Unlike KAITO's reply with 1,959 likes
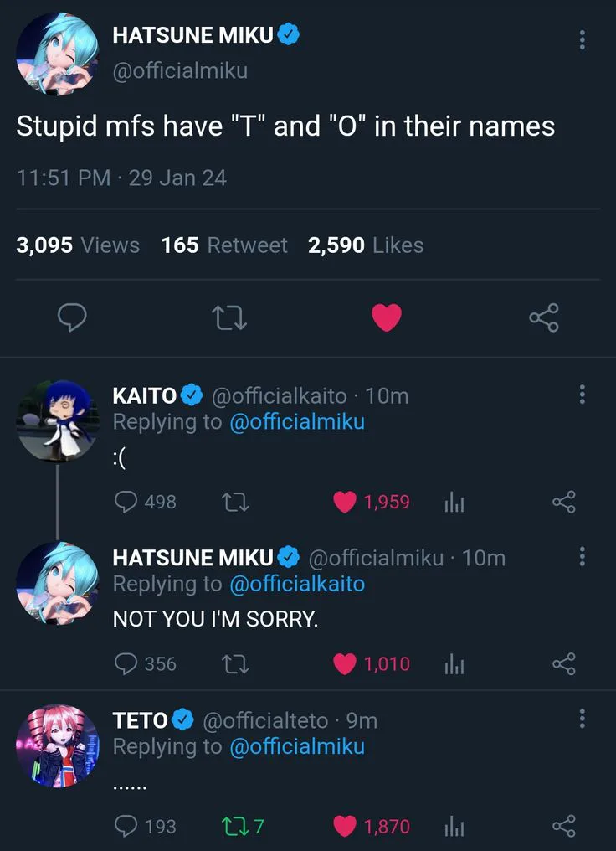Image resolution: width=616 pixels, height=851 pixels. tap(345, 502)
